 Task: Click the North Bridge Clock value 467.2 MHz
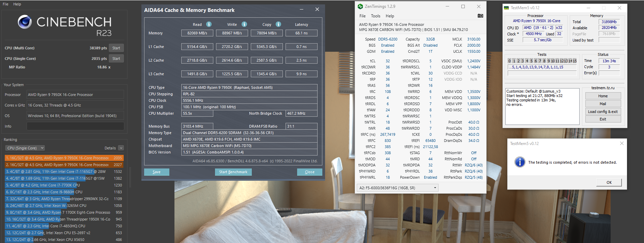coord(302,113)
